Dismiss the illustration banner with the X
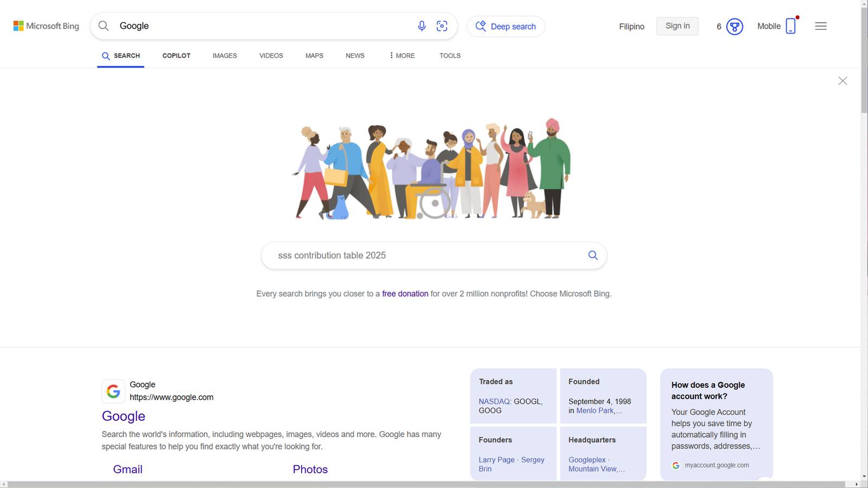Image resolution: width=868 pixels, height=488 pixels. [x=843, y=80]
